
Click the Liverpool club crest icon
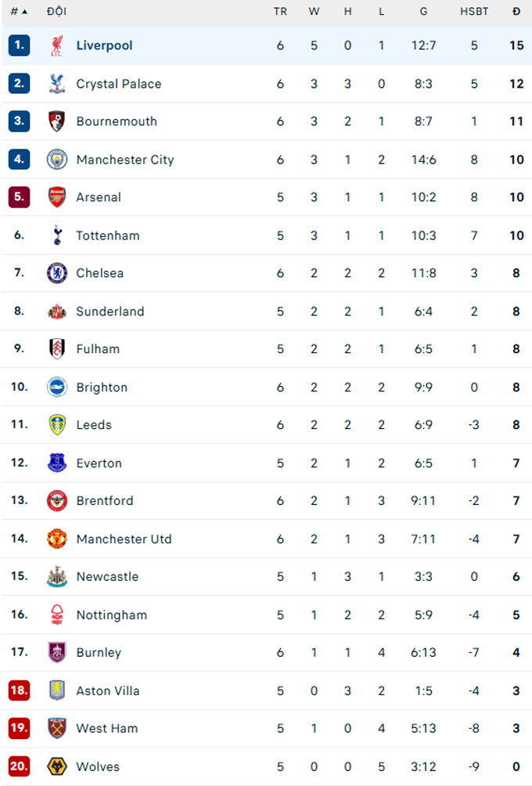[x=56, y=45]
